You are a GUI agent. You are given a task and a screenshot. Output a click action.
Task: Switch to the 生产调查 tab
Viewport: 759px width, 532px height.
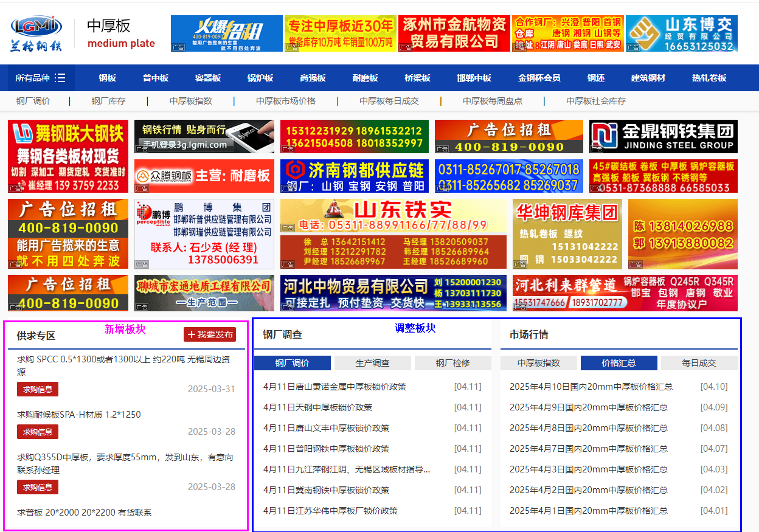(372, 363)
